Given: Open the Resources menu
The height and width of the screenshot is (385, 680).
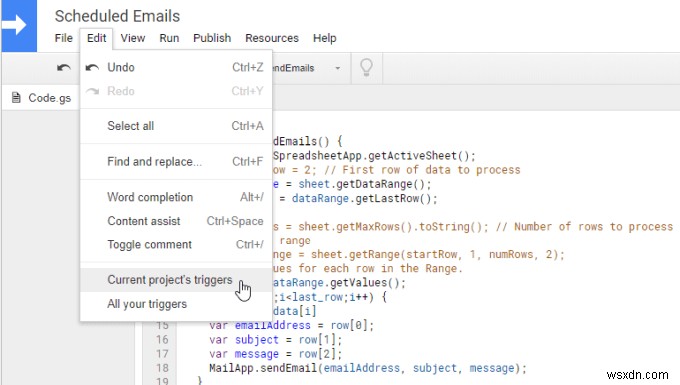Looking at the screenshot, I should pyautogui.click(x=272, y=38).
